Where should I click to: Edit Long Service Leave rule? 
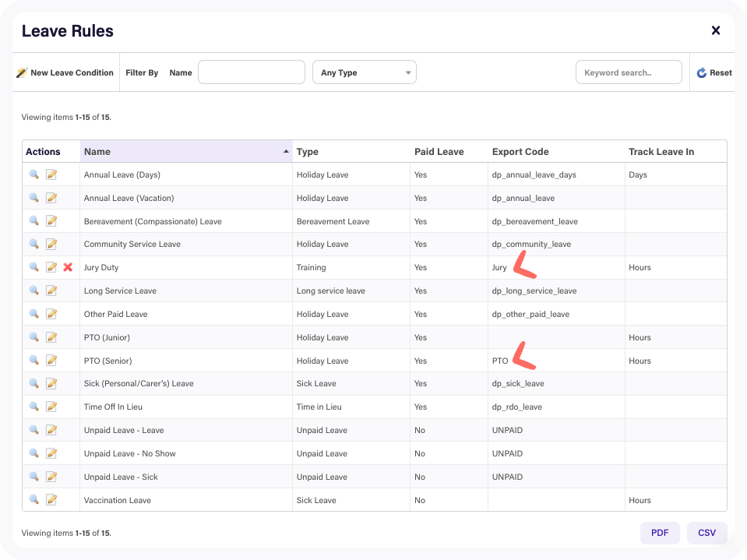[51, 291]
